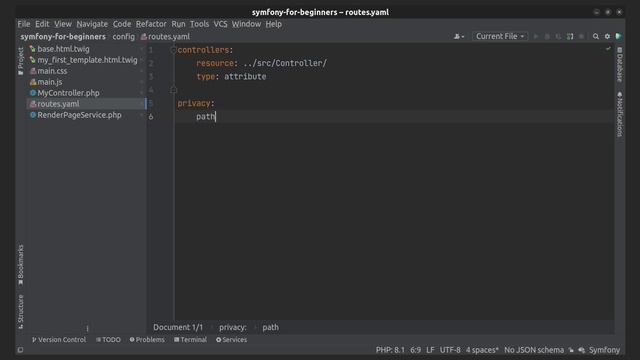
Task: Select MyController.php in file list
Action: (68, 93)
